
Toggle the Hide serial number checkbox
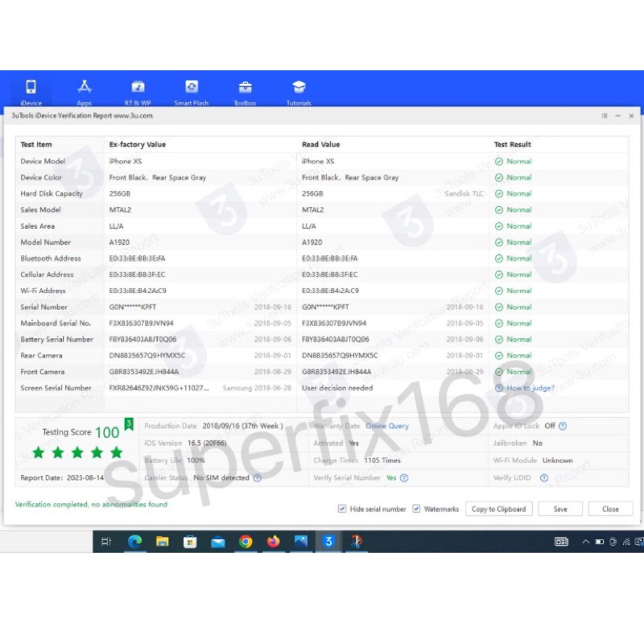coord(343,509)
